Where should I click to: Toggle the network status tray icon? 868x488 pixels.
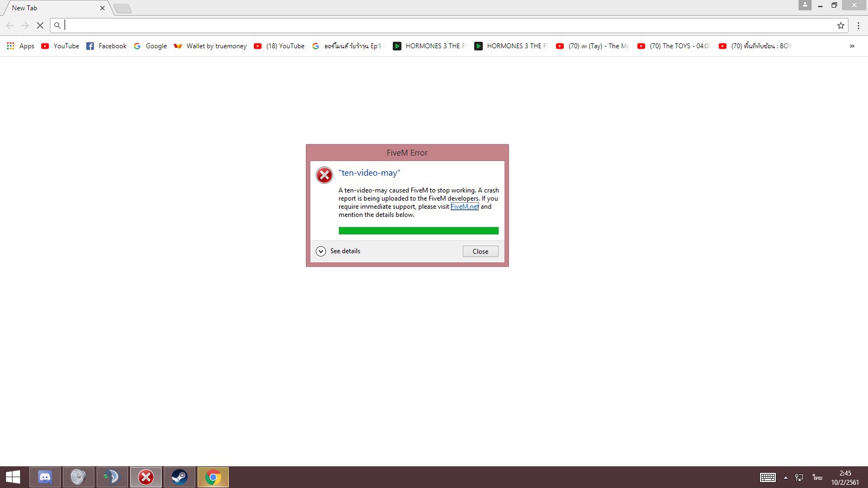coord(799,477)
